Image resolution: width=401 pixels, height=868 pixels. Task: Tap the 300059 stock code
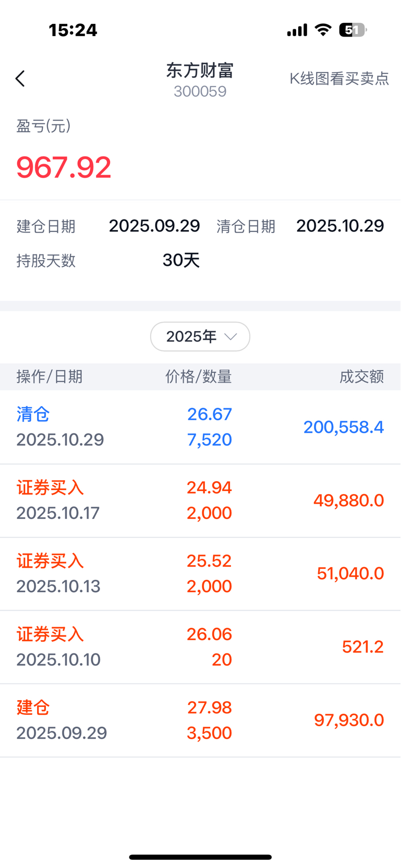pyautogui.click(x=200, y=92)
